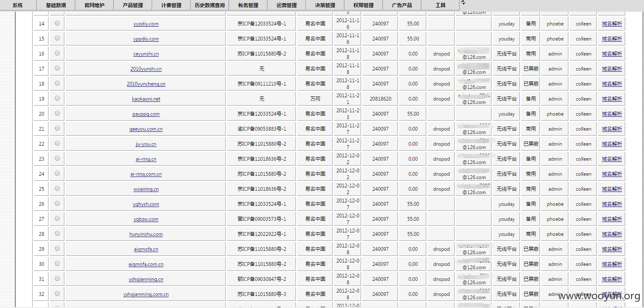Screen dimensions: 644x308
Task: Click 域名解析 for row 19 kaokaoni.net
Action: 612,99
